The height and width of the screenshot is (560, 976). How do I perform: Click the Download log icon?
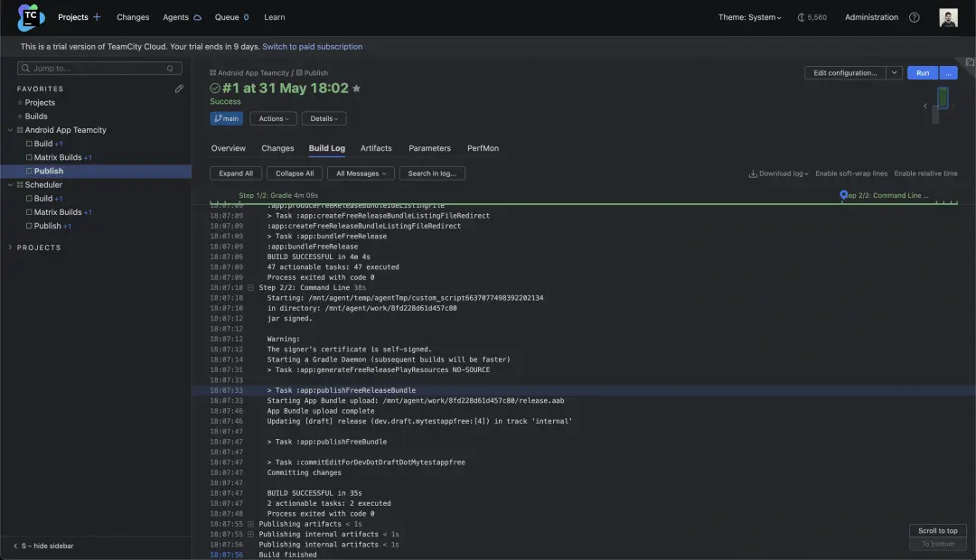pyautogui.click(x=753, y=173)
